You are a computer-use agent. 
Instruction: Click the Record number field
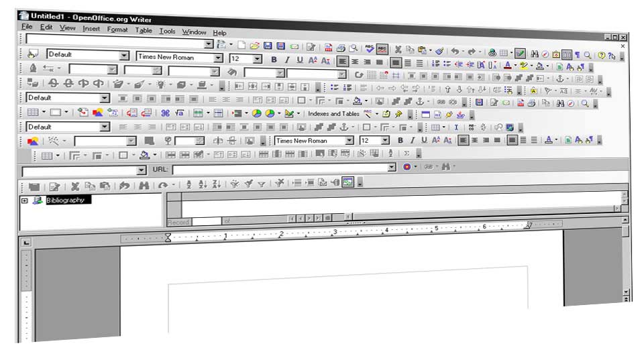207,221
